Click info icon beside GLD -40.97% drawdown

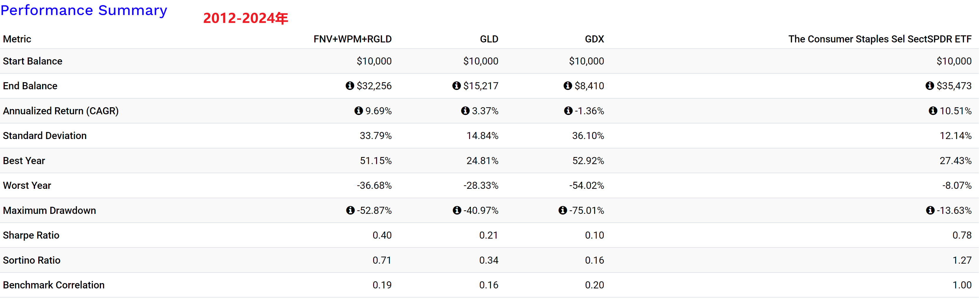click(x=457, y=211)
